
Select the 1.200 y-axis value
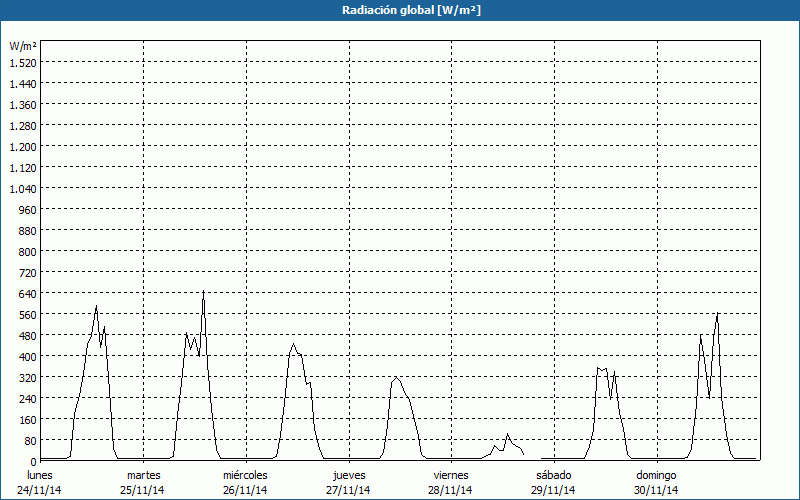point(23,147)
